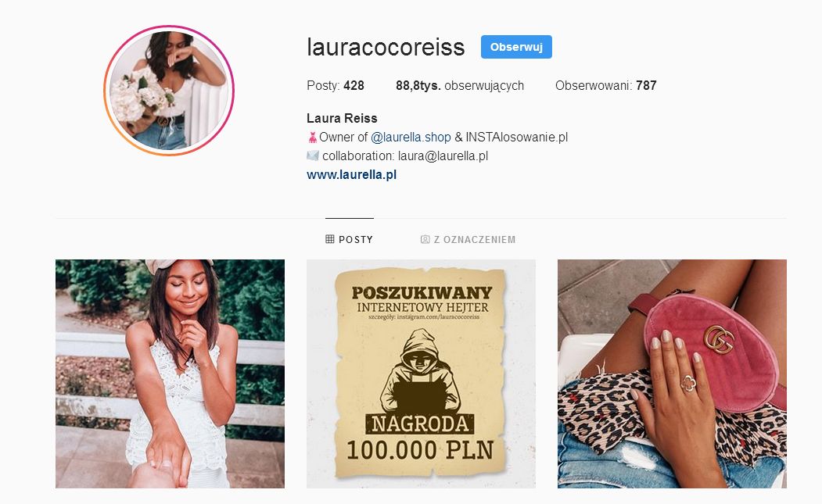
Task: Click the lauracocoreiss username heading
Action: 386,47
